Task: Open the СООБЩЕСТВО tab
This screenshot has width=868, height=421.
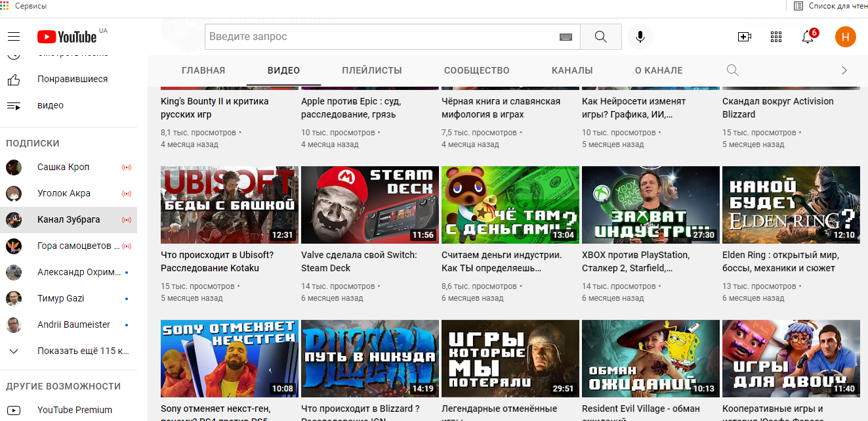Action: [477, 70]
